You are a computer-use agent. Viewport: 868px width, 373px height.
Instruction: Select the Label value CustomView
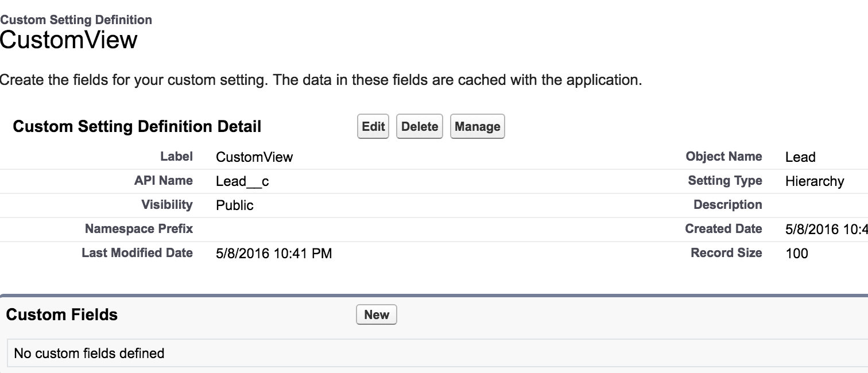click(254, 157)
